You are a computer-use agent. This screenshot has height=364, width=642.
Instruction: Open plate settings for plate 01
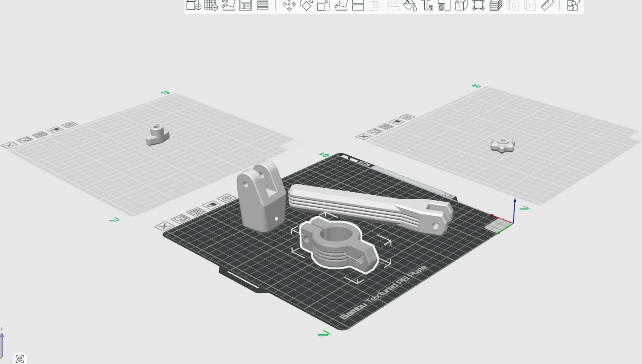pyautogui.click(x=196, y=212)
